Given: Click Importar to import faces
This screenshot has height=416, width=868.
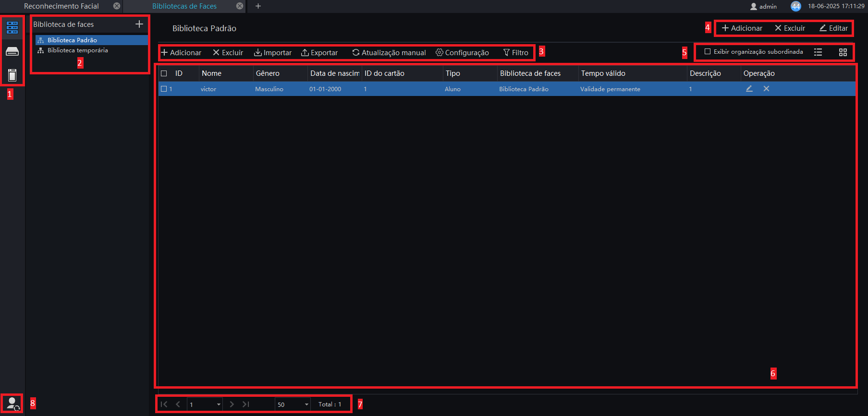Looking at the screenshot, I should [x=273, y=52].
